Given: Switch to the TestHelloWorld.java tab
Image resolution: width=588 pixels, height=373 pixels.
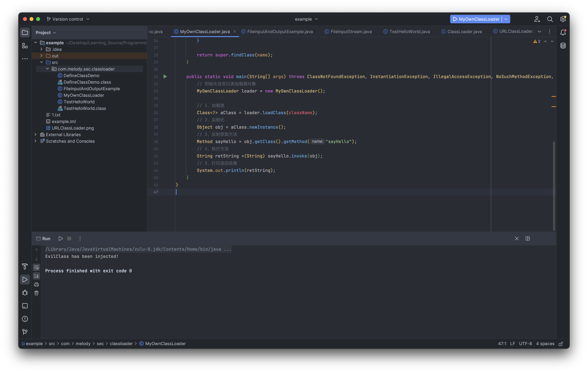Looking at the screenshot, I should click(409, 31).
